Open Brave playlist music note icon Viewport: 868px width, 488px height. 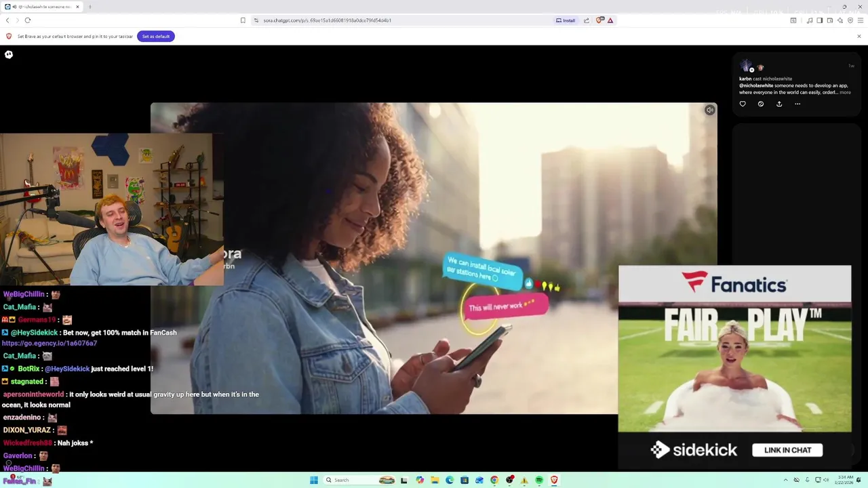click(810, 20)
